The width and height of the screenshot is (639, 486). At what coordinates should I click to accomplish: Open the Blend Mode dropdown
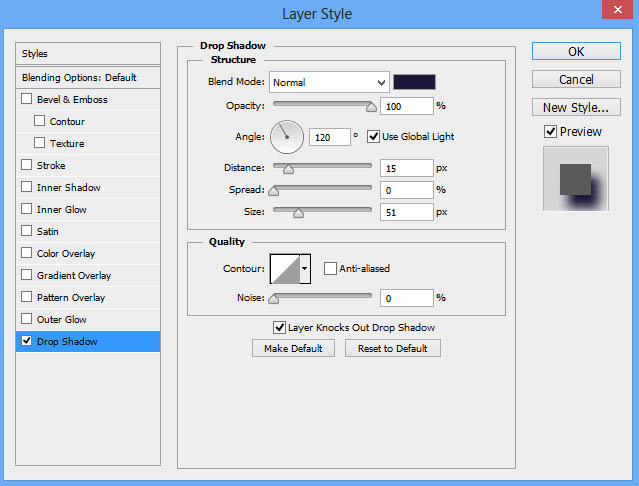329,82
